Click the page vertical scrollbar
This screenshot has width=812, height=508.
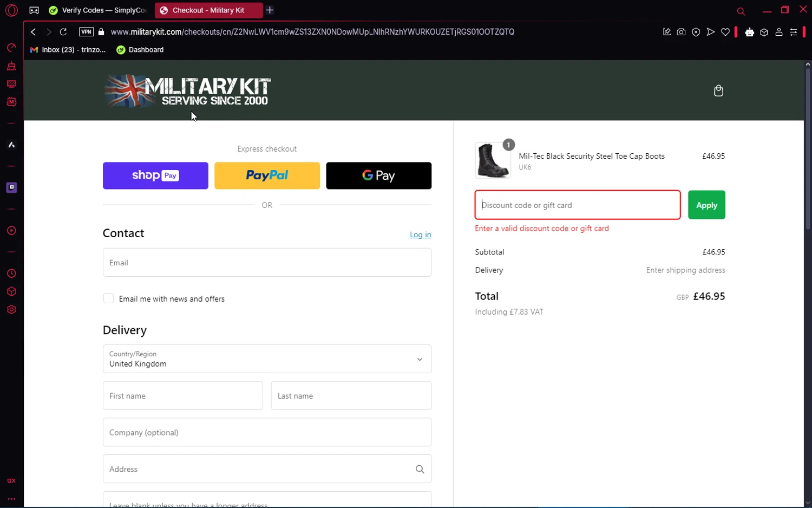click(808, 149)
